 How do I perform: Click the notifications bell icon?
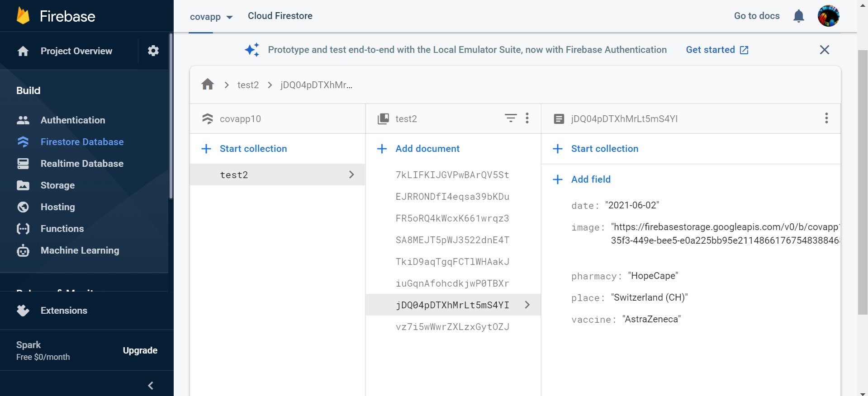[799, 16]
